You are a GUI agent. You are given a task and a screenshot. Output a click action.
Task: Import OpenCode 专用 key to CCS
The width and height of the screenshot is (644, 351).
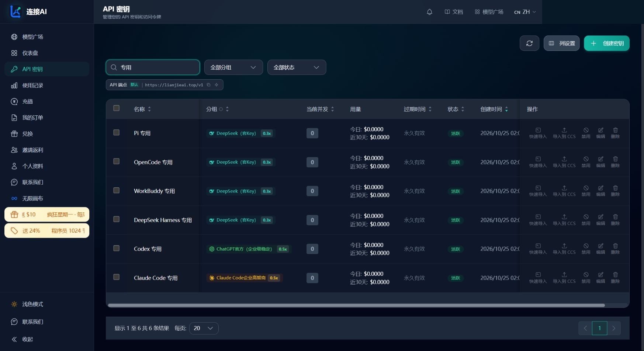pyautogui.click(x=564, y=162)
